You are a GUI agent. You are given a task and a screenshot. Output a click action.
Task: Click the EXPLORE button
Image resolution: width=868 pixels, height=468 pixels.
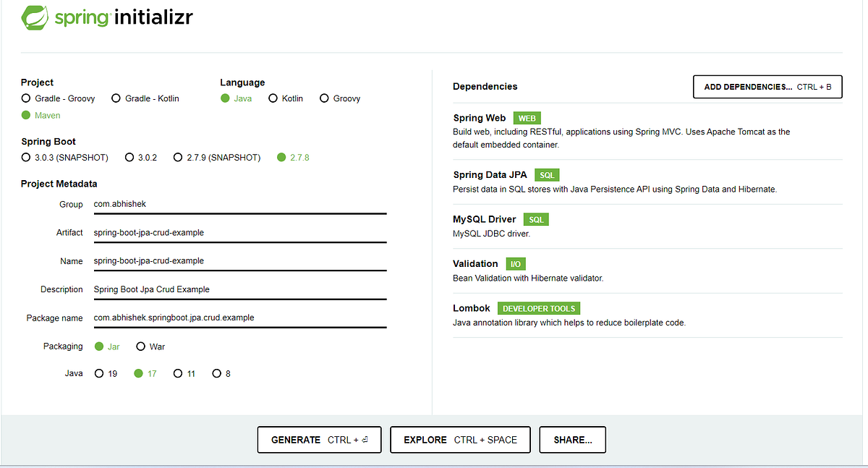pyautogui.click(x=460, y=439)
